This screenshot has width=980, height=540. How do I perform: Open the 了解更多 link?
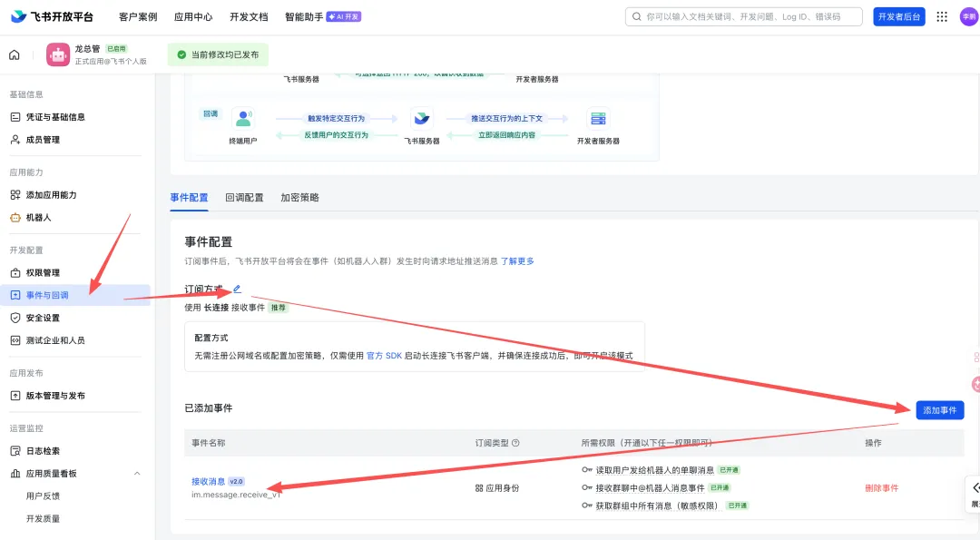pos(517,261)
